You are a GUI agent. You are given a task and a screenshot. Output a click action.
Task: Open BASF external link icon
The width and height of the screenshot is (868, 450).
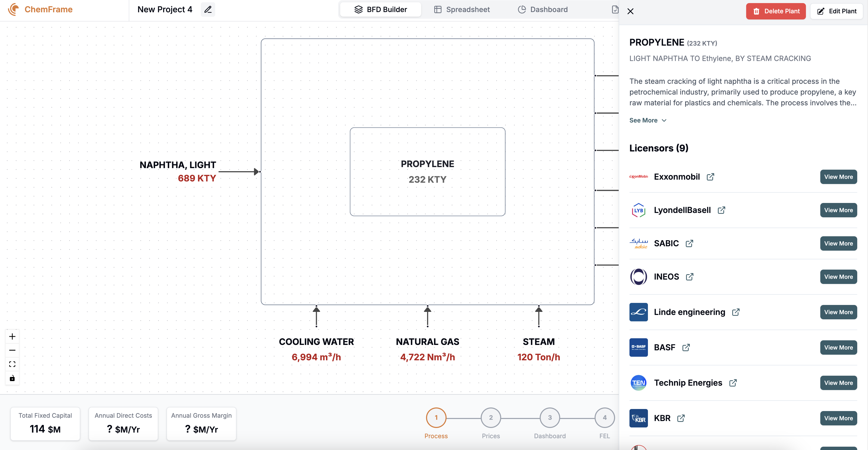(686, 347)
